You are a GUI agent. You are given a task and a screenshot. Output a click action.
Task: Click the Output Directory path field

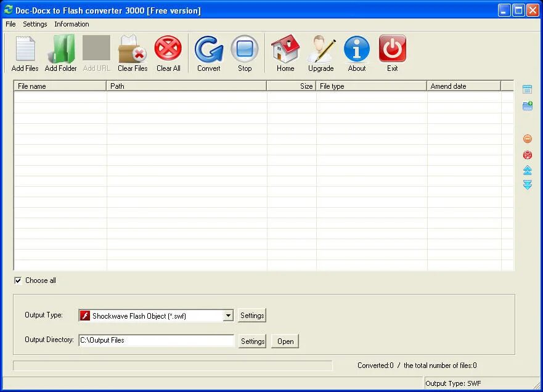157,340
